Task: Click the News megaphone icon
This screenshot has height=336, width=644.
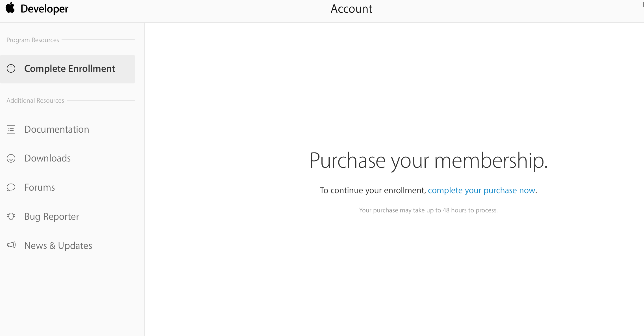Action: pos(11,245)
